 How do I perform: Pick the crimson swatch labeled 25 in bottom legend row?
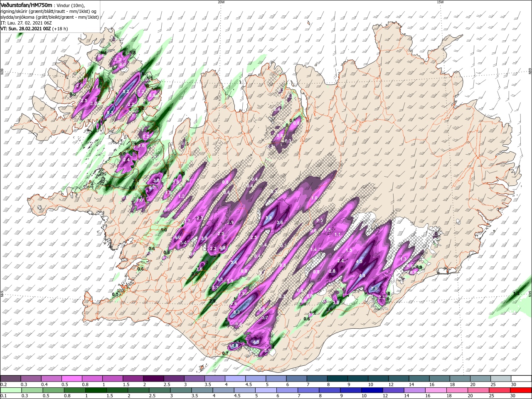pyautogui.click(x=500, y=390)
